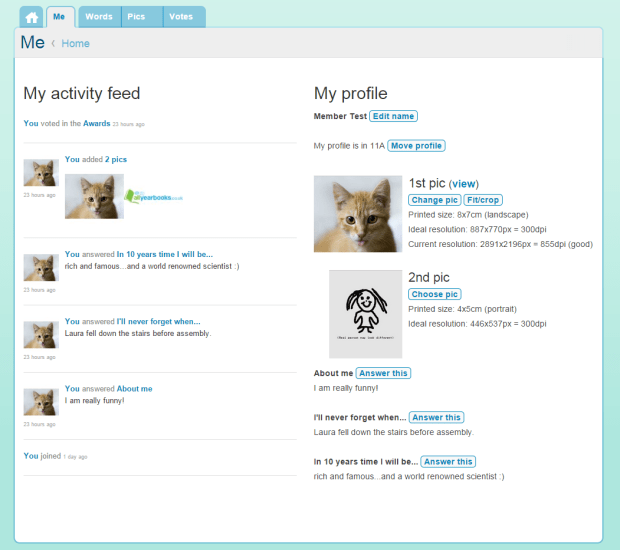
Task: Click the stick figure 2nd pic placeholder
Action: pyautogui.click(x=366, y=314)
